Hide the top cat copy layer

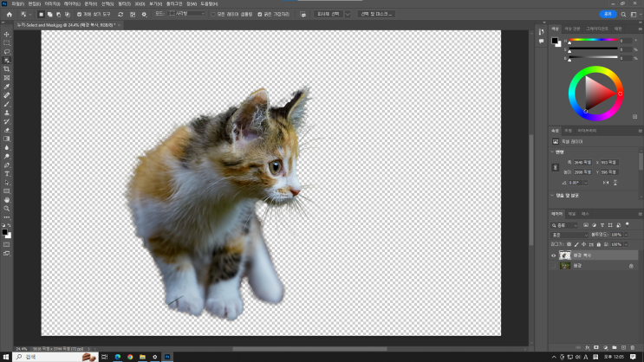click(554, 255)
